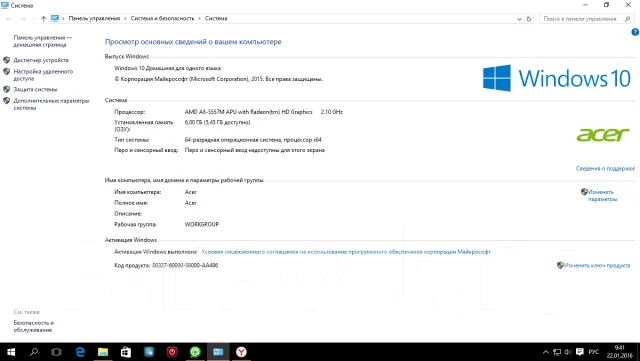Open Панель управления — домашняя страница link
The height and width of the screenshot is (361, 640).
[x=42, y=41]
